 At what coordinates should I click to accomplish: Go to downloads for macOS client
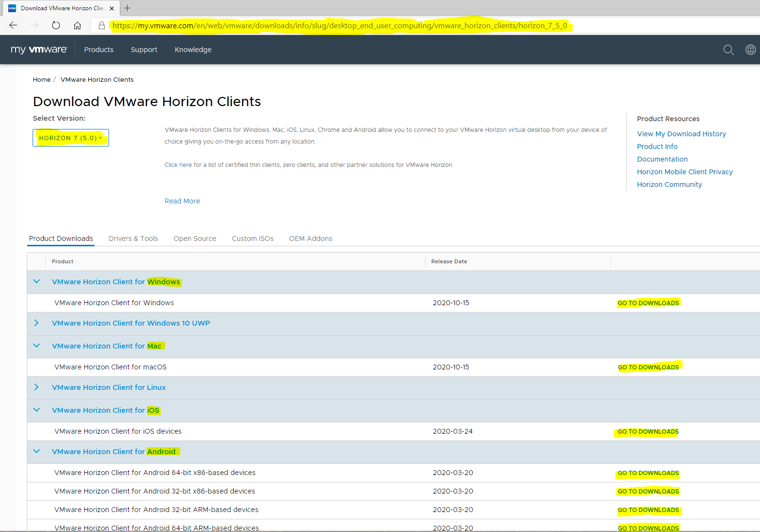648,367
